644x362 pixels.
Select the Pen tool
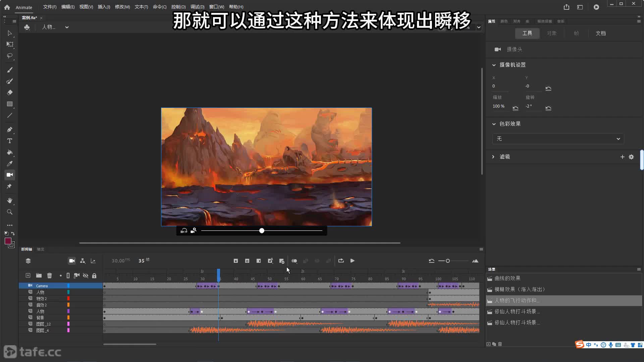[10, 129]
